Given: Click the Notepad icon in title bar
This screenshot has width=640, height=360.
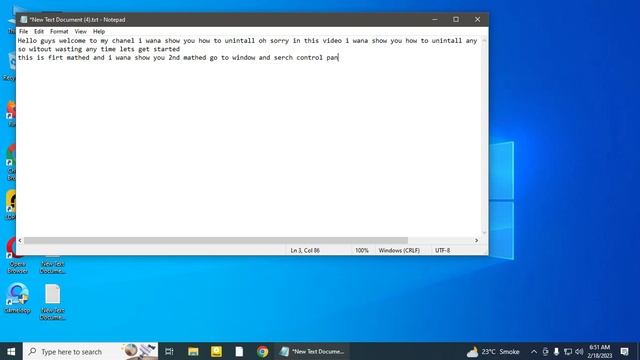Looking at the screenshot, I should pos(24,20).
